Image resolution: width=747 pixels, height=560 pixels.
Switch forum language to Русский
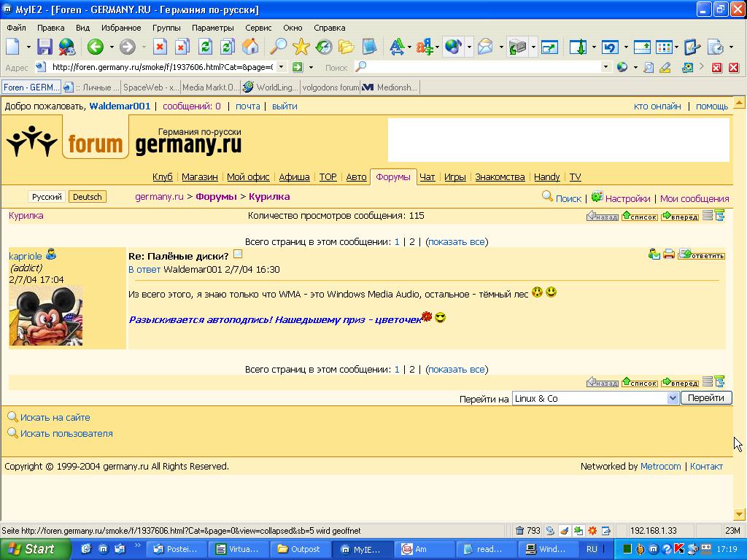pos(47,197)
